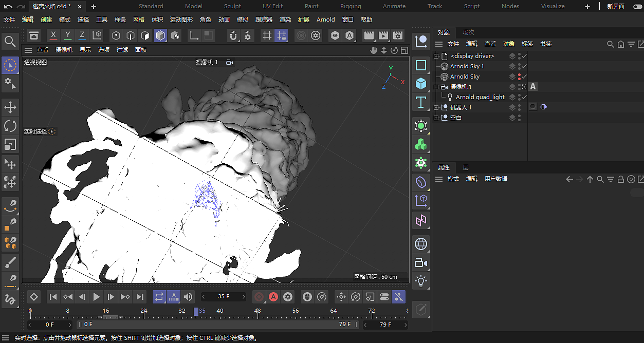Switch to polygons mode icon
Viewport: 644px width, 343px height.
145,35
